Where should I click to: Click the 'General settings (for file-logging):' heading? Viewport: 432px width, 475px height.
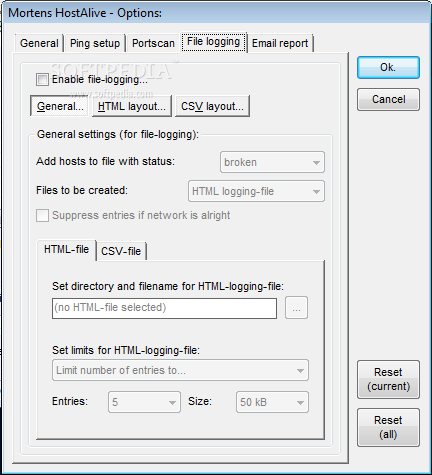(118, 134)
